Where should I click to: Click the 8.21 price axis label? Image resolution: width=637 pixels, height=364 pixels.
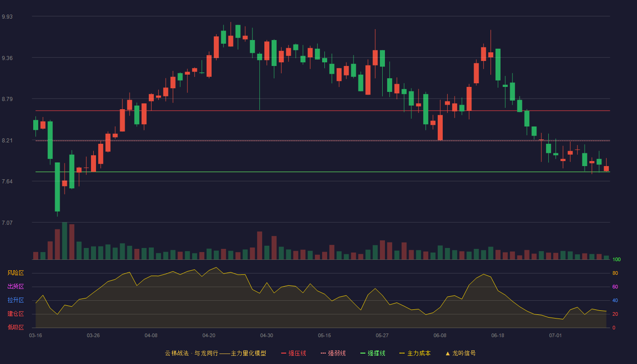[7, 141]
